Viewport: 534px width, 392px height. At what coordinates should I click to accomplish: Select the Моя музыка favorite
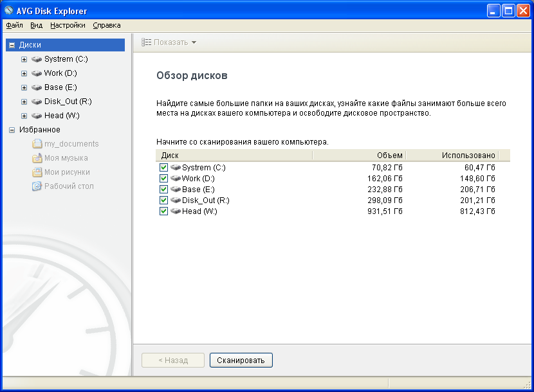66,158
